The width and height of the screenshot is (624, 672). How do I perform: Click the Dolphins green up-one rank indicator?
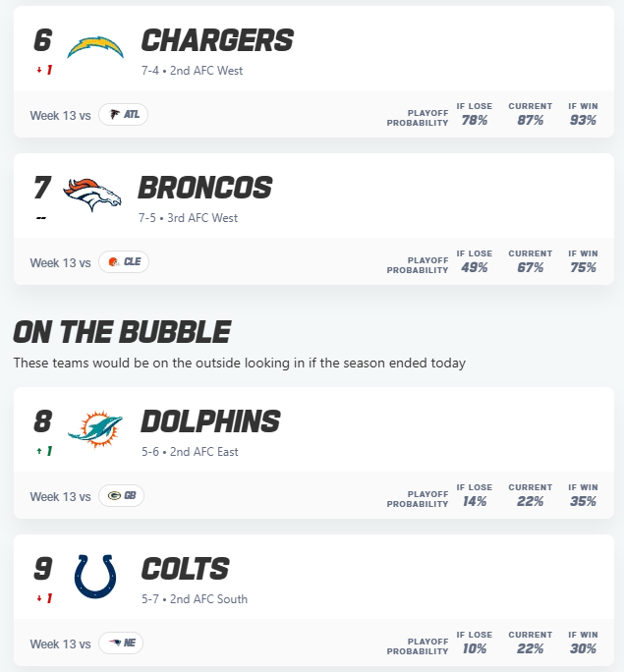pos(43,451)
